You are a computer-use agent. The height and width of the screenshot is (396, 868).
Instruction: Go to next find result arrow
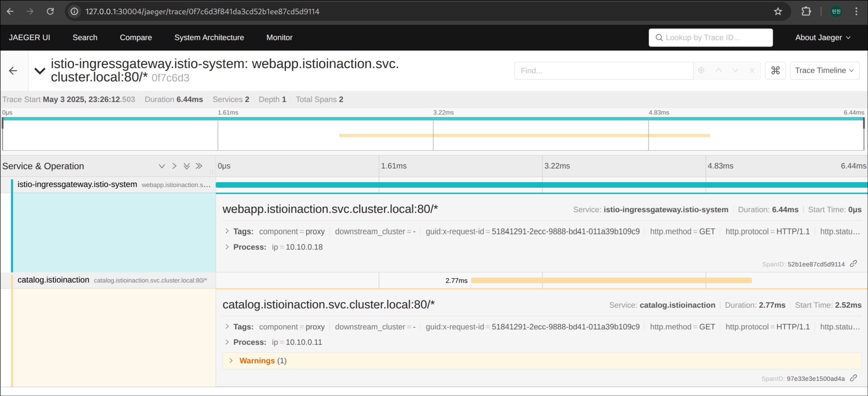(x=735, y=70)
